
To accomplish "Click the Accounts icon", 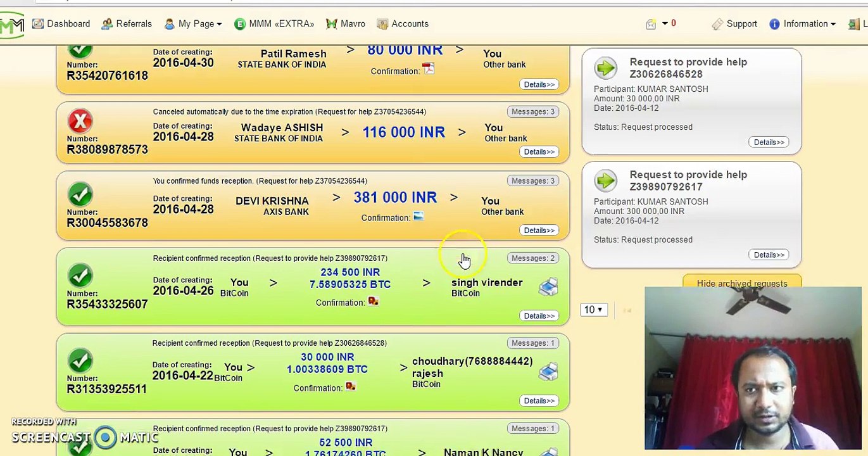I will 382,24.
